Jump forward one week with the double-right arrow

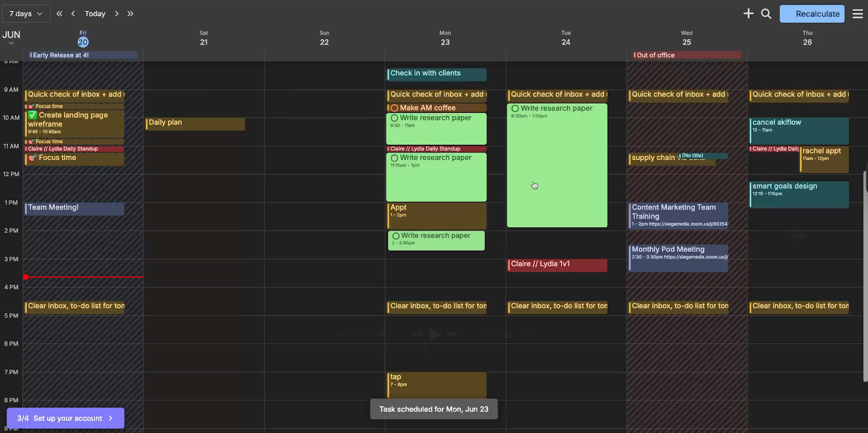pos(130,14)
